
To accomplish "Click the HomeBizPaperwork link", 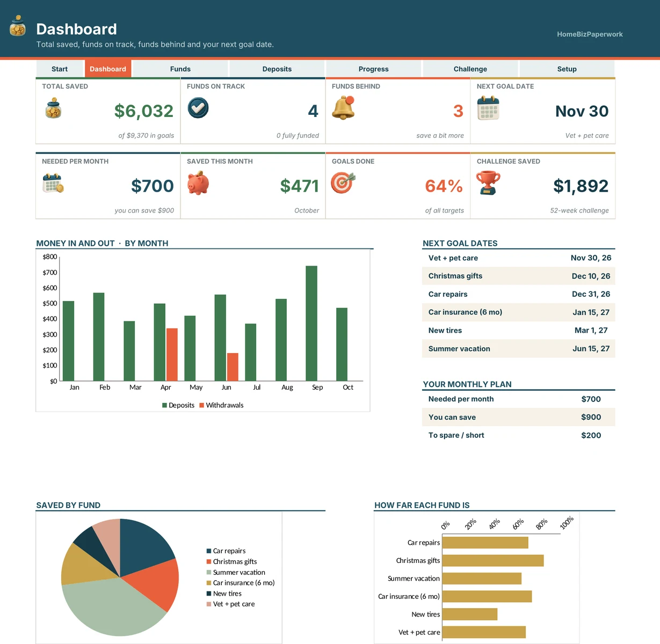I will (590, 34).
